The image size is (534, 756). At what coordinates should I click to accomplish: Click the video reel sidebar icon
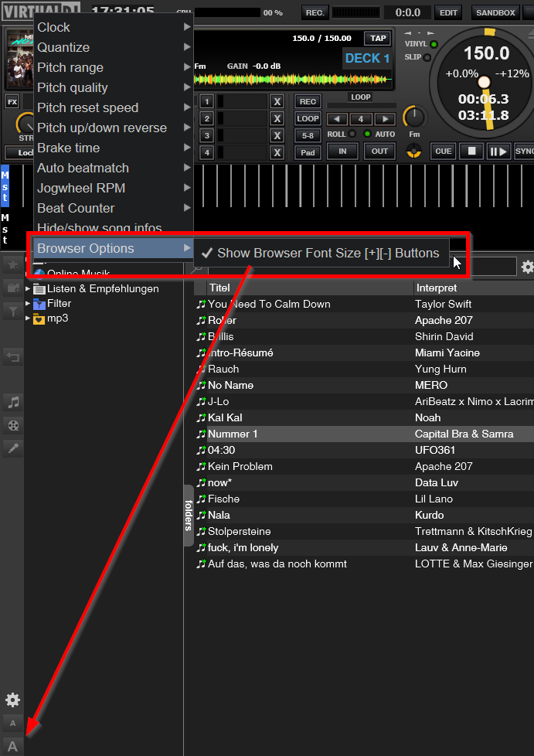(13, 425)
